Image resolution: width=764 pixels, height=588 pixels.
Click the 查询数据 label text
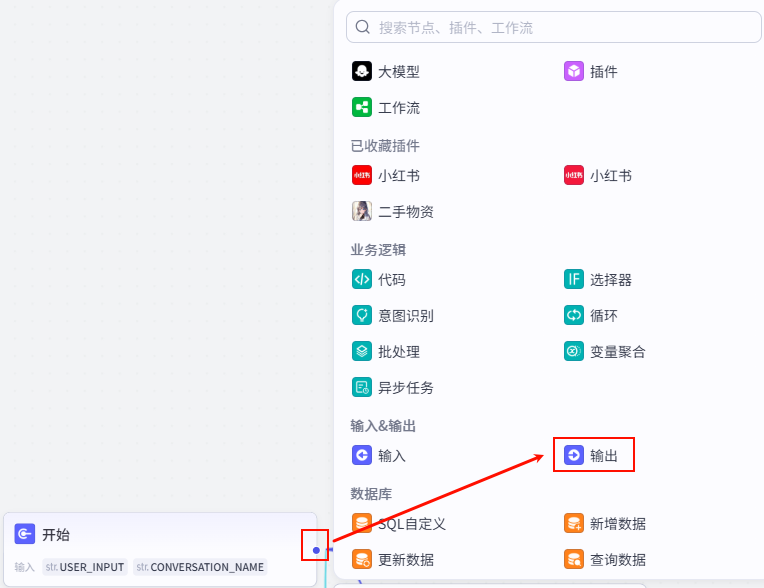(618, 560)
